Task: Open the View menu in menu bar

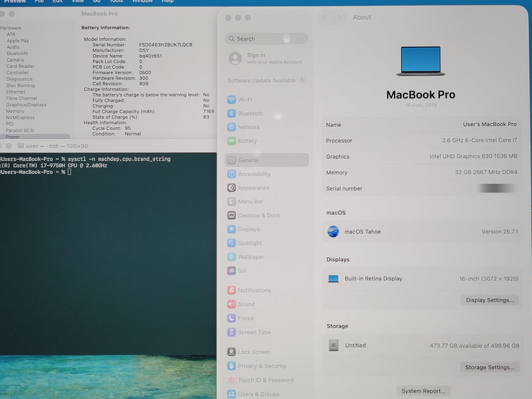Action: 78,1
